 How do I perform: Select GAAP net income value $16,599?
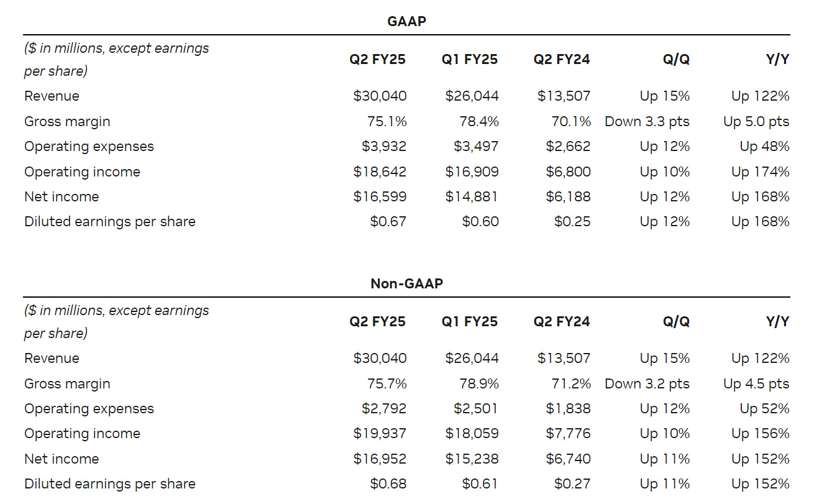point(380,197)
